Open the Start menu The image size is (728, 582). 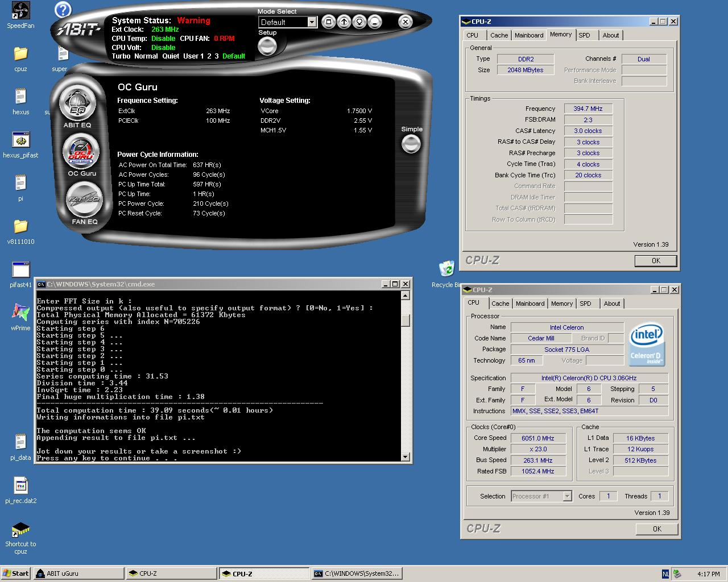[15, 573]
